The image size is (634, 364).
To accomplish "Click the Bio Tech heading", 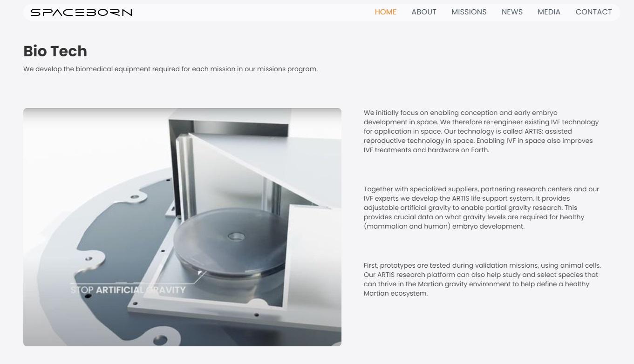I will pyautogui.click(x=55, y=51).
